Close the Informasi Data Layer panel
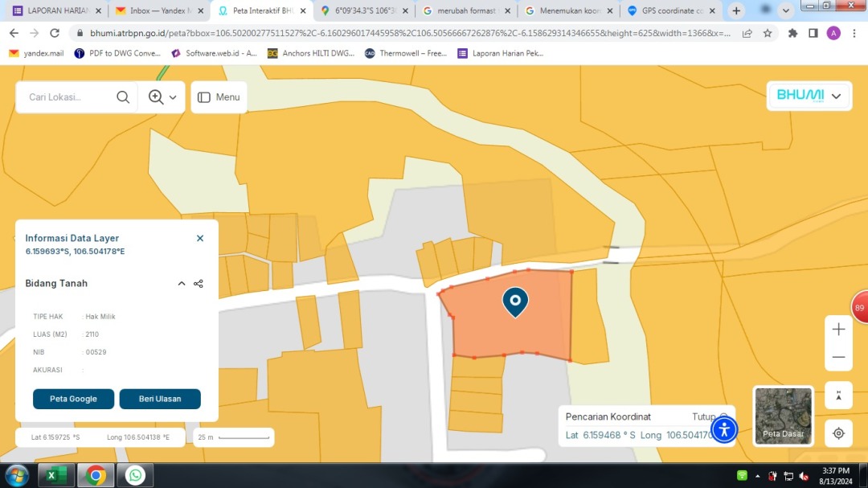 [x=200, y=238]
